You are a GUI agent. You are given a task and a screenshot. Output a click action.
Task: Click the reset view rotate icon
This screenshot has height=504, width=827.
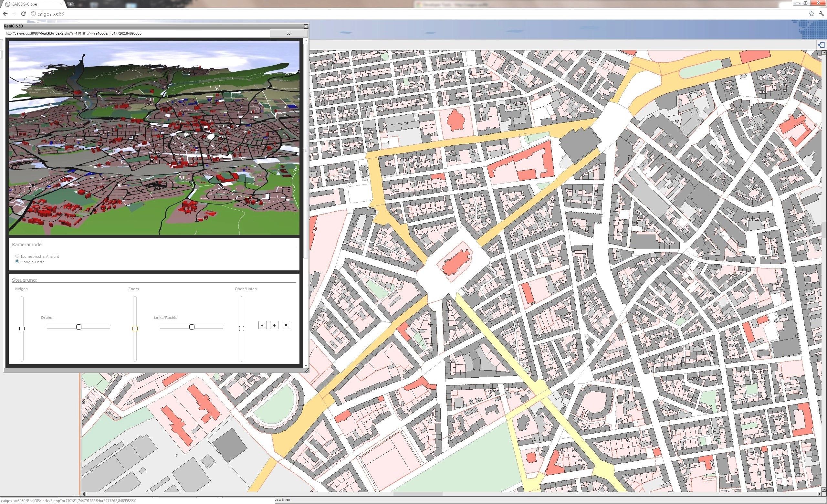coord(262,325)
